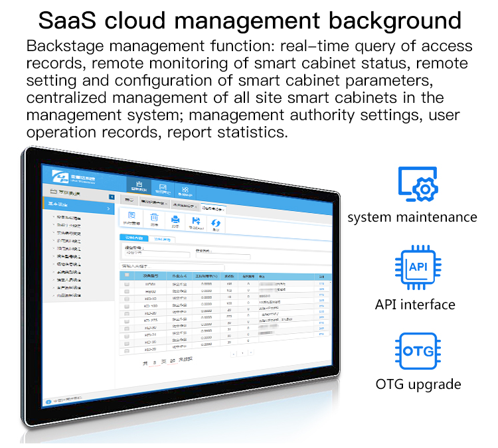Click the printer icon in the toolbar
The height and width of the screenshot is (448, 498).
(x=175, y=219)
